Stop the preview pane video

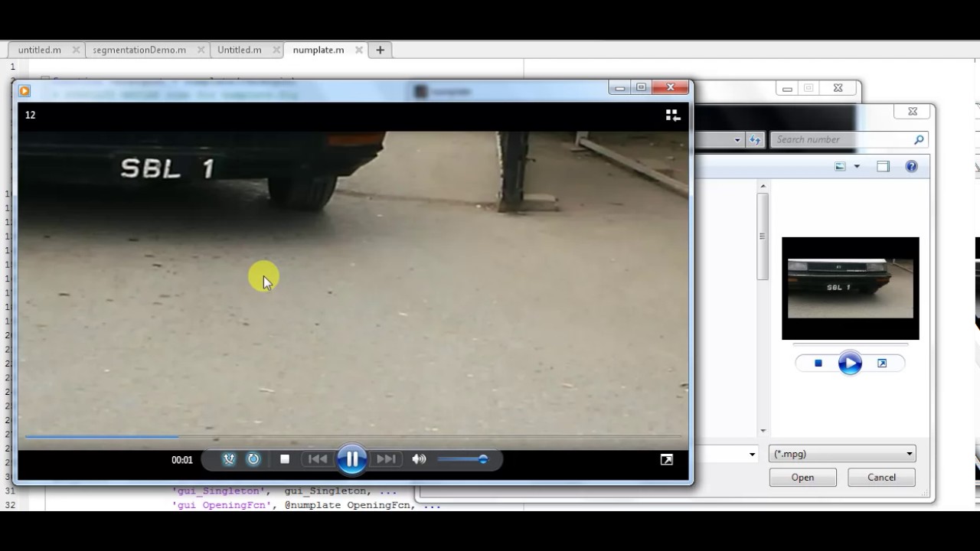click(x=818, y=364)
